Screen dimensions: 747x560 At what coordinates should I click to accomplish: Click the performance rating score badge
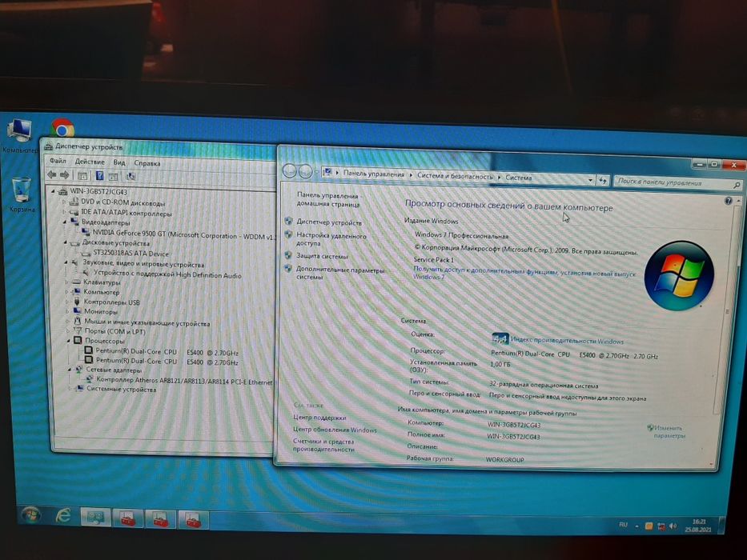point(500,339)
